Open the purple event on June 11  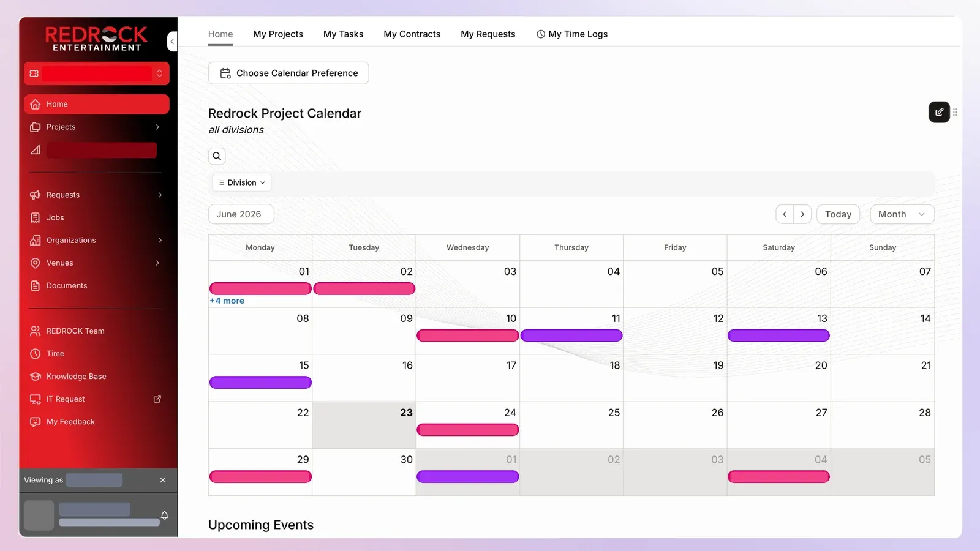tap(571, 335)
